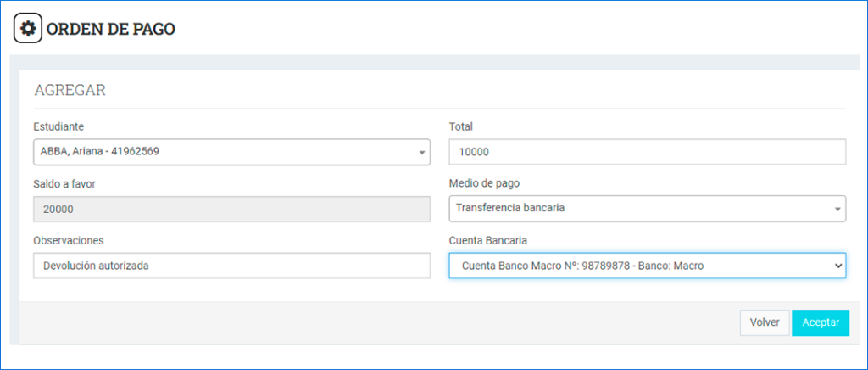Click the Total field label
Image resolution: width=868 pixels, height=370 pixels.
[460, 126]
